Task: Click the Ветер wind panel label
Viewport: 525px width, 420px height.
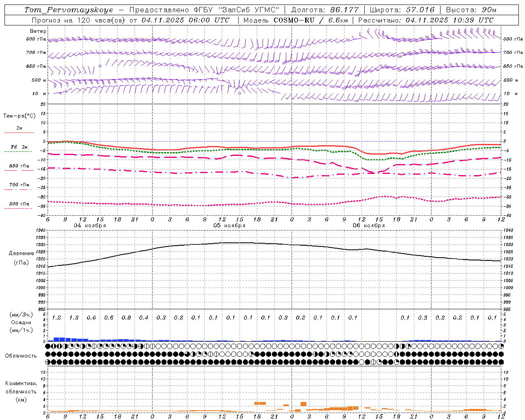Action: coord(38,31)
